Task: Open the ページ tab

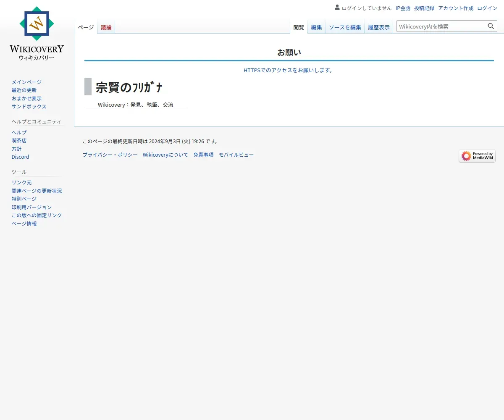Action: [86, 27]
